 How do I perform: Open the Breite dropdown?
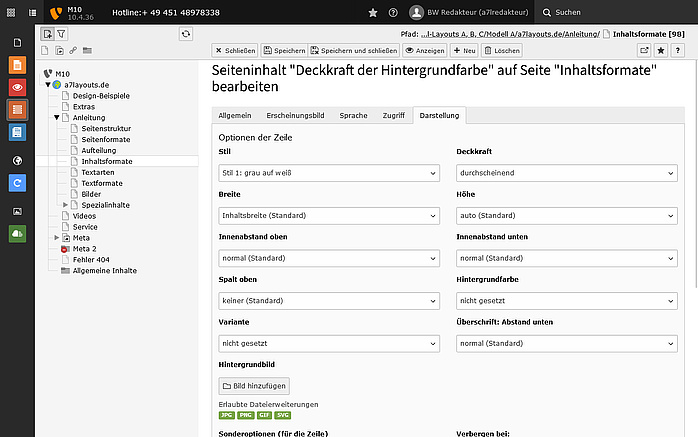329,216
